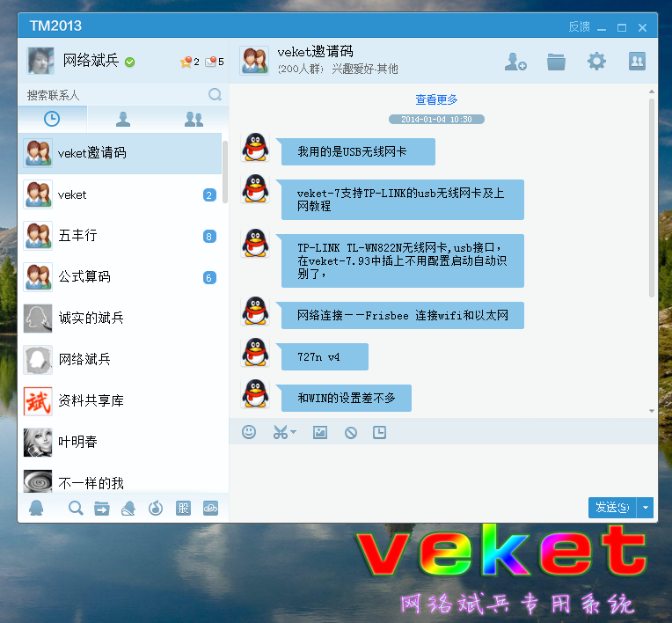
Task: Click the penguin avatar beside 727n v4
Action: pyautogui.click(x=255, y=352)
